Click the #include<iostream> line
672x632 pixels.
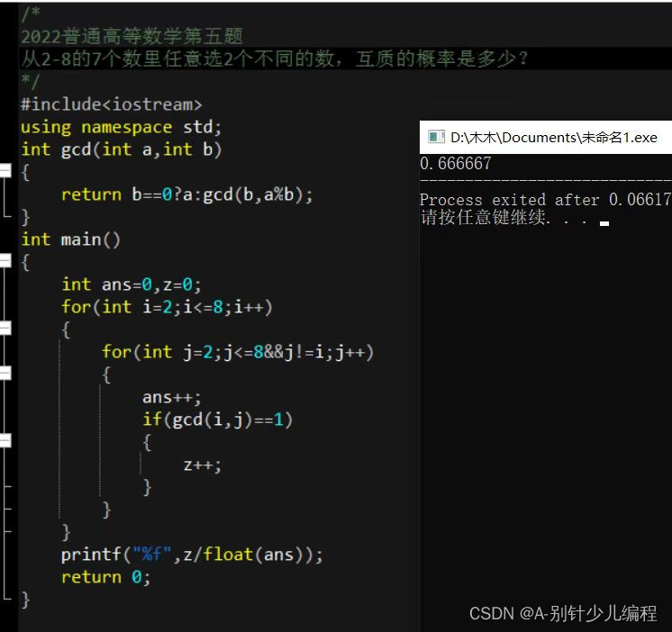coord(112,104)
